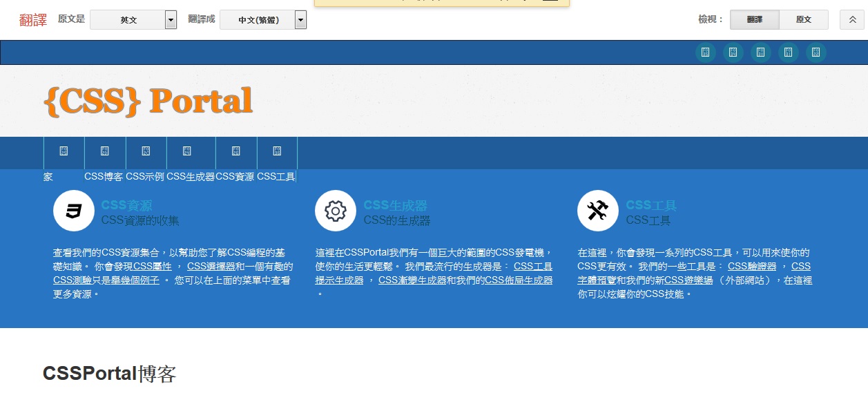Follow the CSS選擇器 link

coord(211,267)
